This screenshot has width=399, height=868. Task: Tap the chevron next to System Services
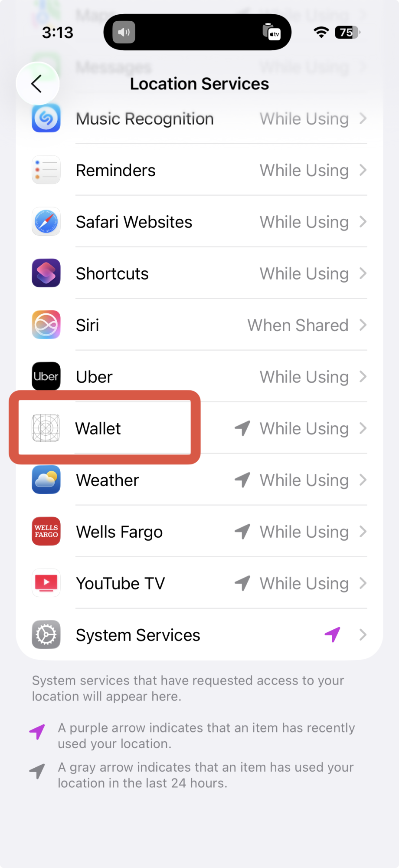tap(363, 635)
